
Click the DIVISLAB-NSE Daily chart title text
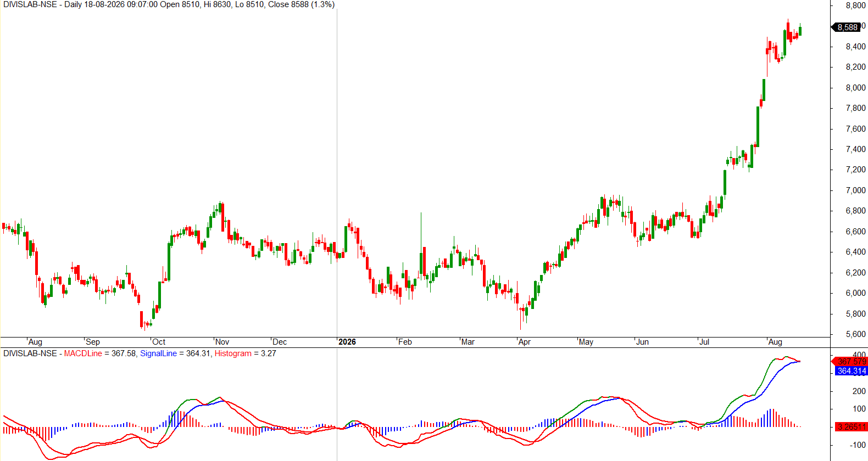169,4
